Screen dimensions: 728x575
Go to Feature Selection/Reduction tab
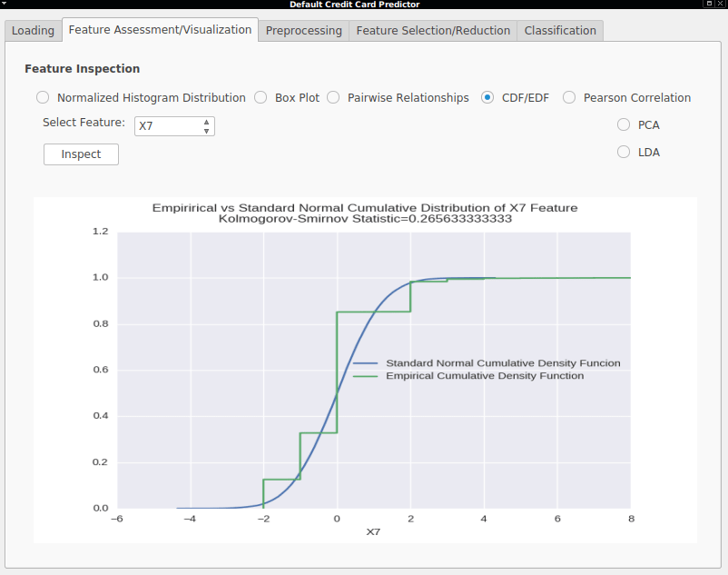pos(433,31)
